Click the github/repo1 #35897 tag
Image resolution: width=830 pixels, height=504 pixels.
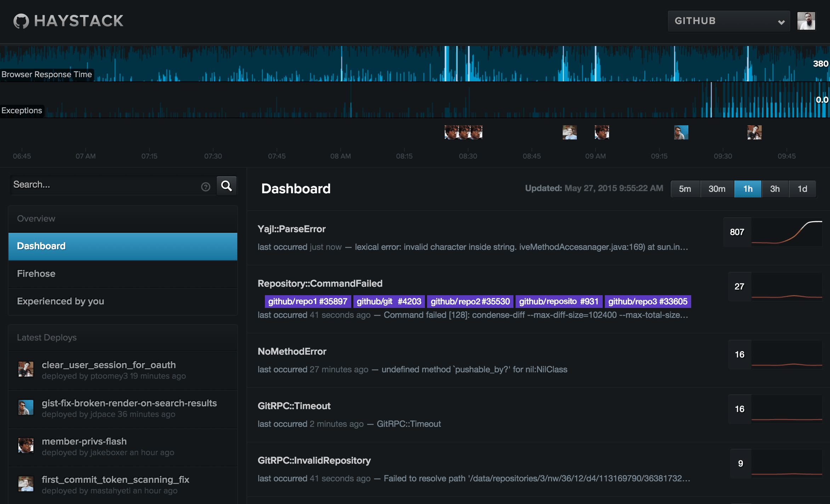click(x=307, y=301)
